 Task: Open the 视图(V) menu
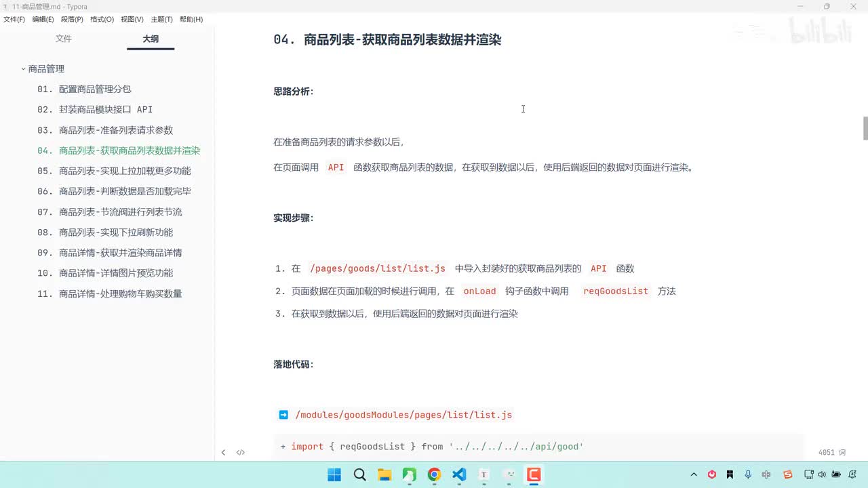(x=132, y=20)
